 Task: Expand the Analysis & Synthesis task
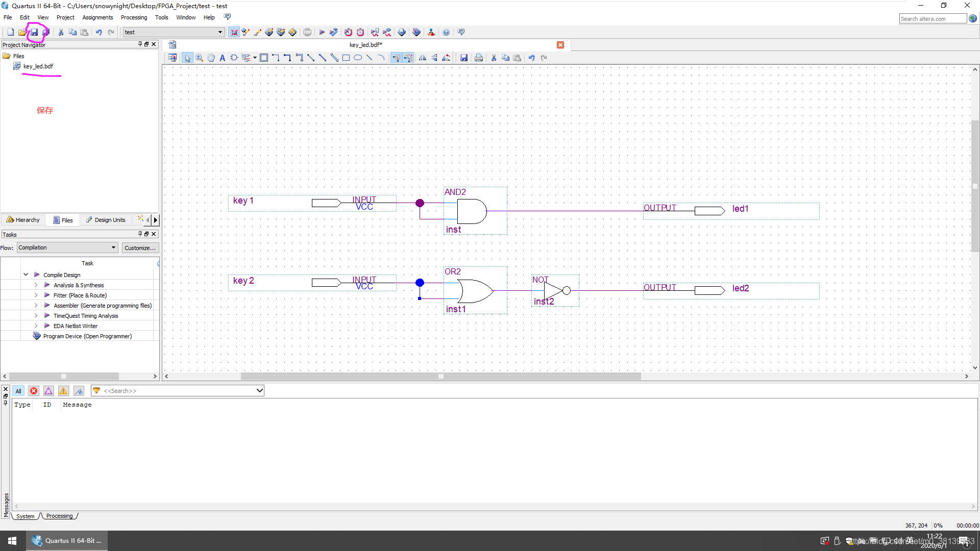36,285
